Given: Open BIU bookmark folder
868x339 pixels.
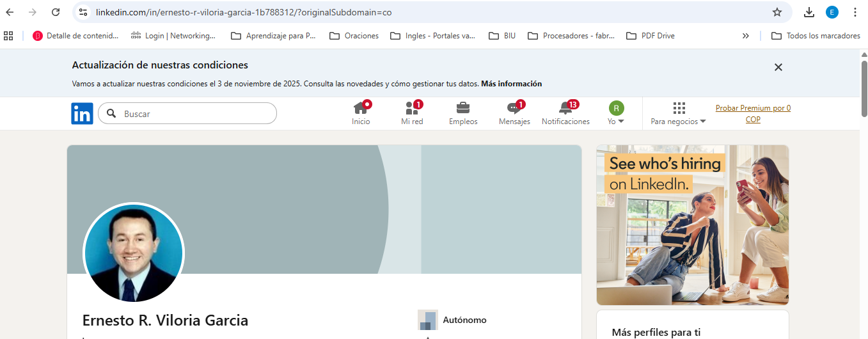Looking at the screenshot, I should (x=502, y=36).
